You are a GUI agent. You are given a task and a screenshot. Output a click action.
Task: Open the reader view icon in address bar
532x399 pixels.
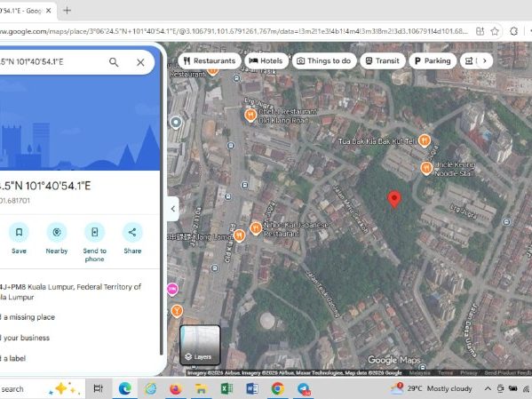coord(480,32)
